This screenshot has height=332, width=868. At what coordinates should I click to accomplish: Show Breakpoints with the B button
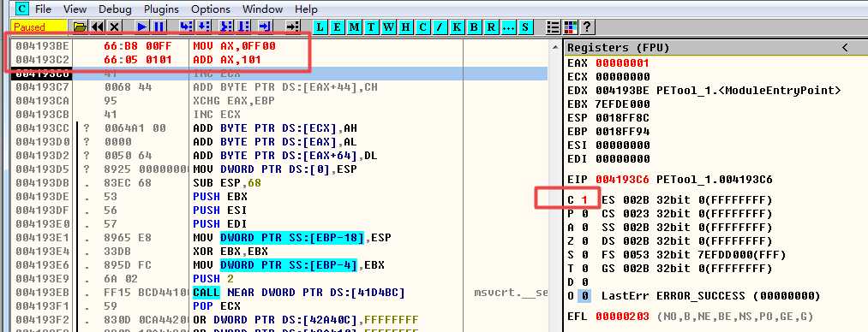click(474, 27)
